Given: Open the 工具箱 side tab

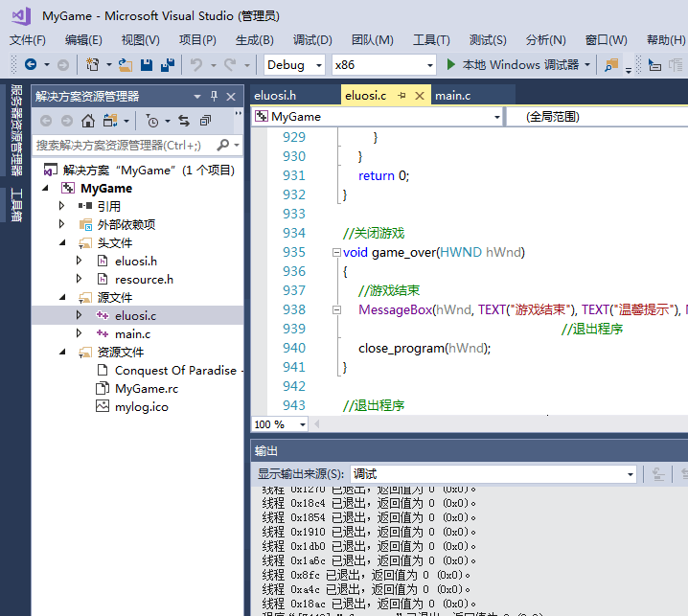Looking at the screenshot, I should [16, 204].
